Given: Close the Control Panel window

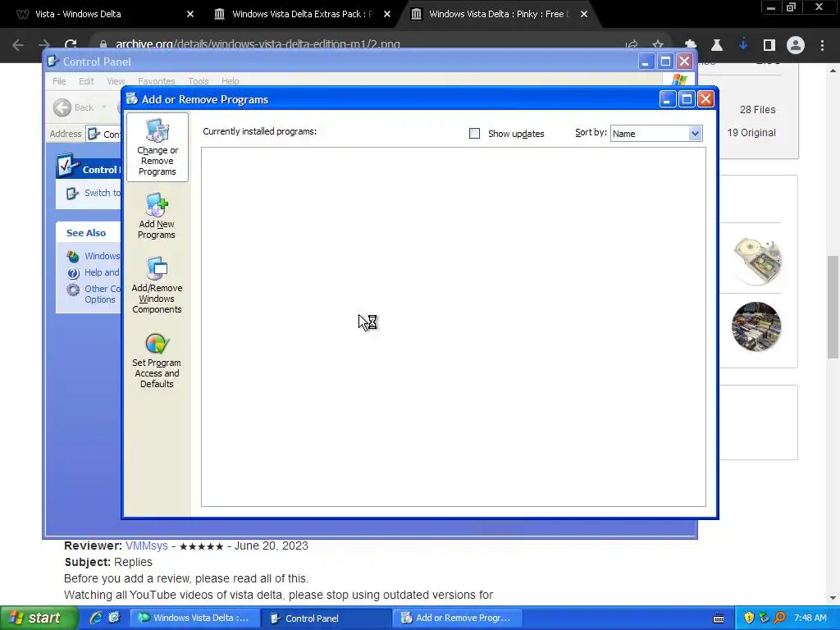Looking at the screenshot, I should coord(685,61).
